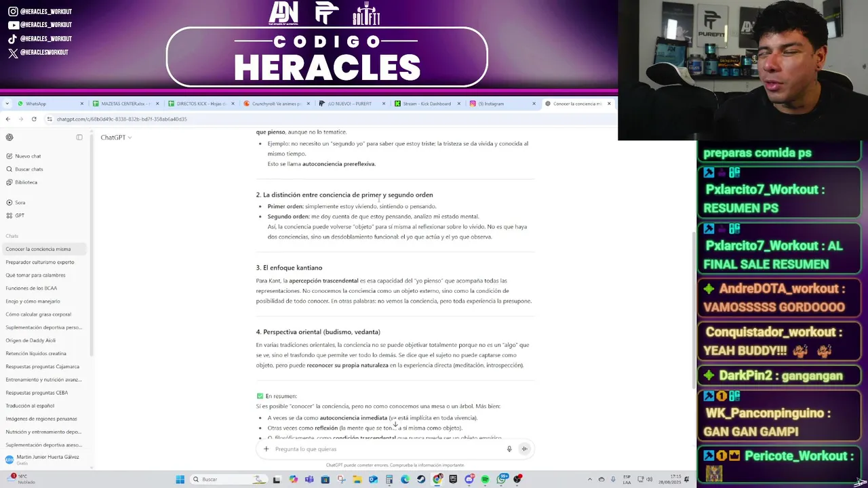
Task: Open chat Qué tomar para calambres
Action: tap(35, 275)
